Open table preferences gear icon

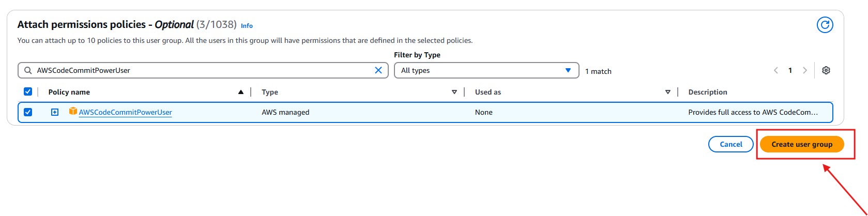coord(826,70)
